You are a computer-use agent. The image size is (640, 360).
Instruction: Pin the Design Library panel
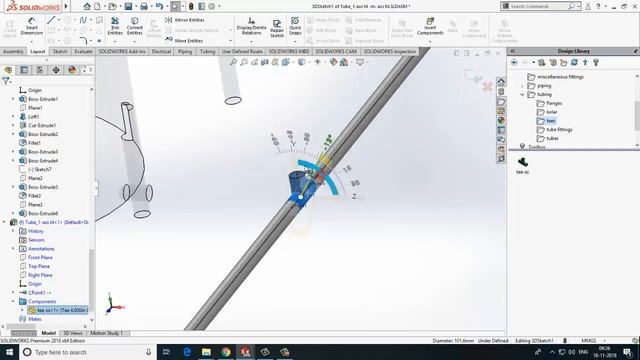636,51
